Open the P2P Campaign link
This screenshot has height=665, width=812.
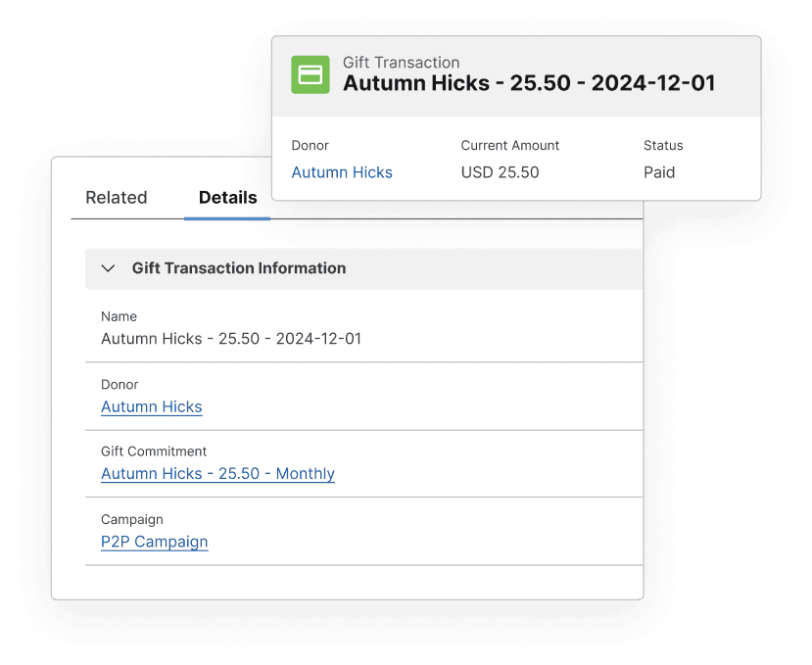click(154, 542)
